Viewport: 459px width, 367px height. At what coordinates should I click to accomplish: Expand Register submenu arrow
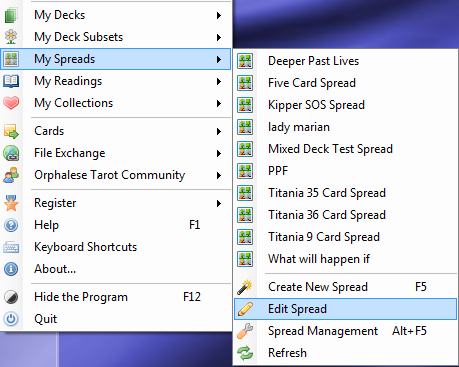(x=219, y=203)
